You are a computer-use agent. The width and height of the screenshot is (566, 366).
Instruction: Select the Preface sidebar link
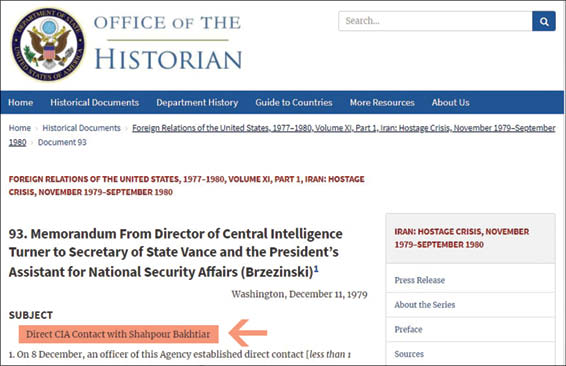coord(408,329)
